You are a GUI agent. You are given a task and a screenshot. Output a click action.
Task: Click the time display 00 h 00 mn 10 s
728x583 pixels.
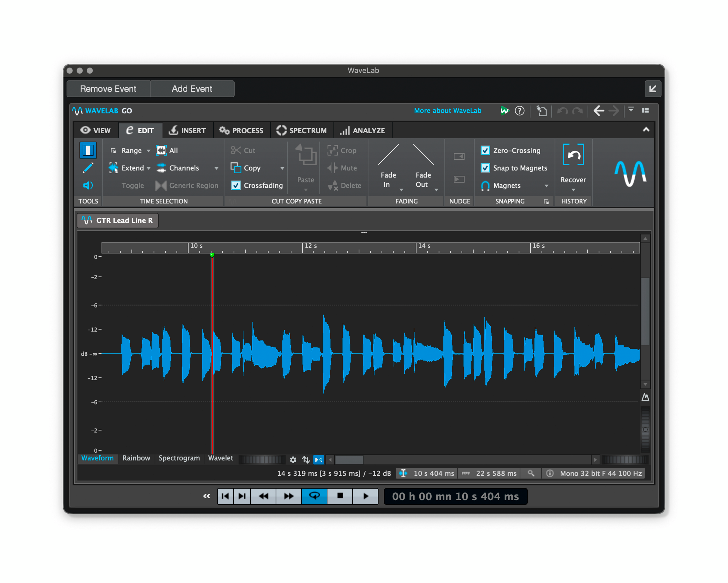455,496
